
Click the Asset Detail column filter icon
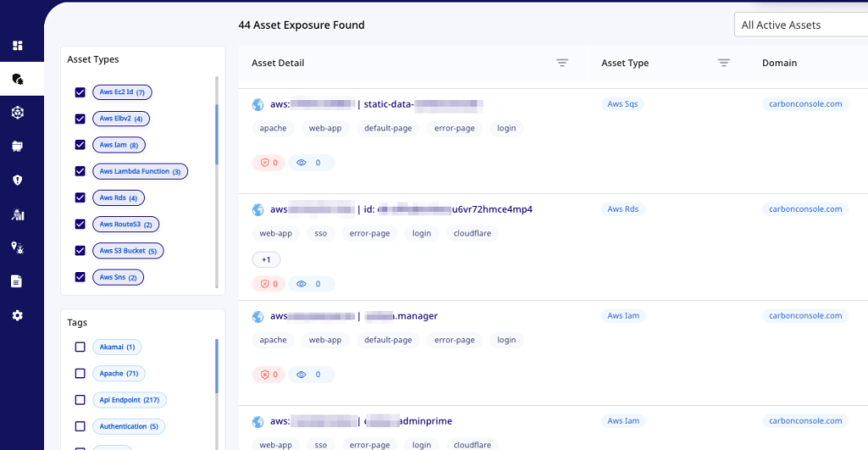pos(562,63)
